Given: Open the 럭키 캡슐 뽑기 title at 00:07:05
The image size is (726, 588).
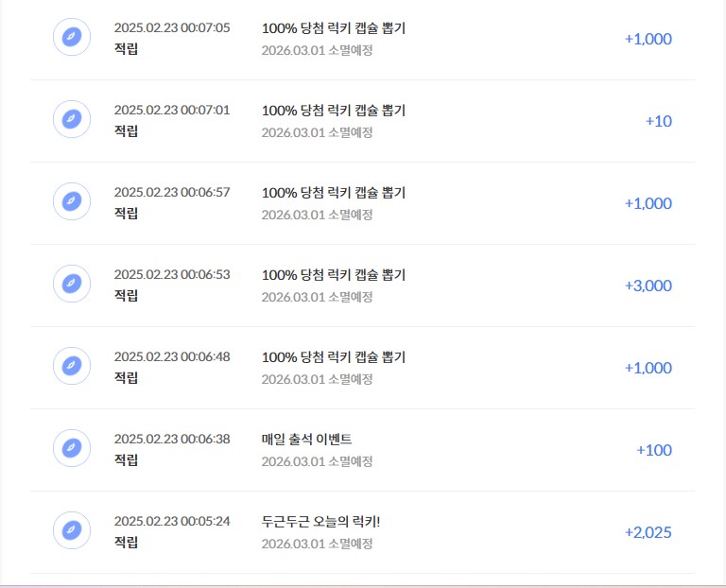Looking at the screenshot, I should click(x=334, y=28).
